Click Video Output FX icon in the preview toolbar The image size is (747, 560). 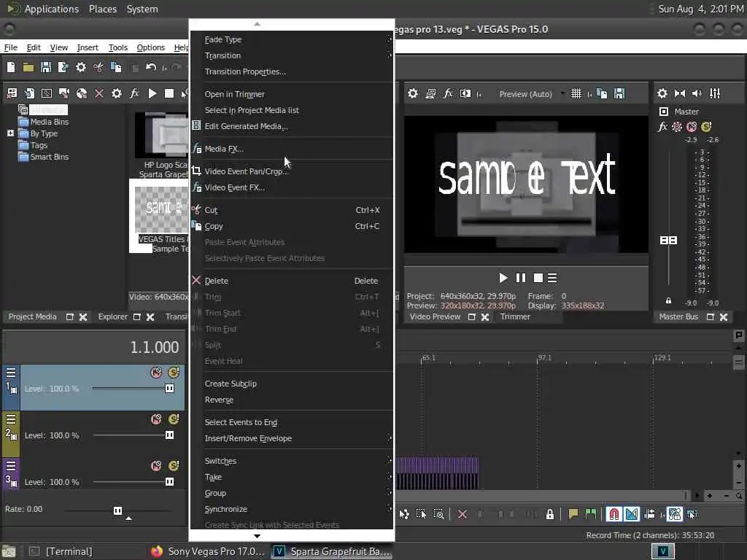click(448, 94)
